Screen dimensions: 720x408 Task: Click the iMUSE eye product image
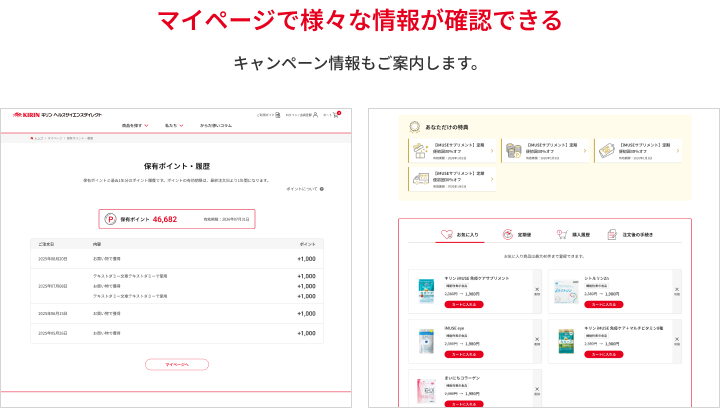[426, 341]
